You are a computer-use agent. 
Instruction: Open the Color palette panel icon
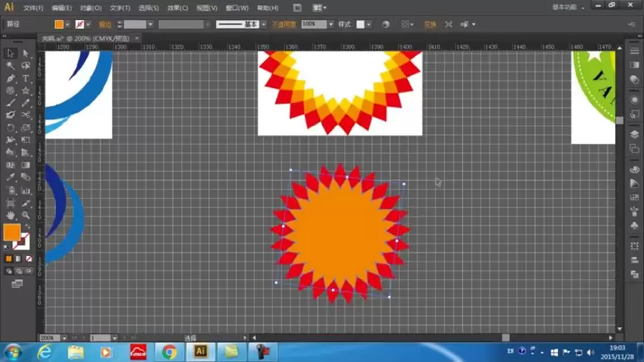(634, 169)
